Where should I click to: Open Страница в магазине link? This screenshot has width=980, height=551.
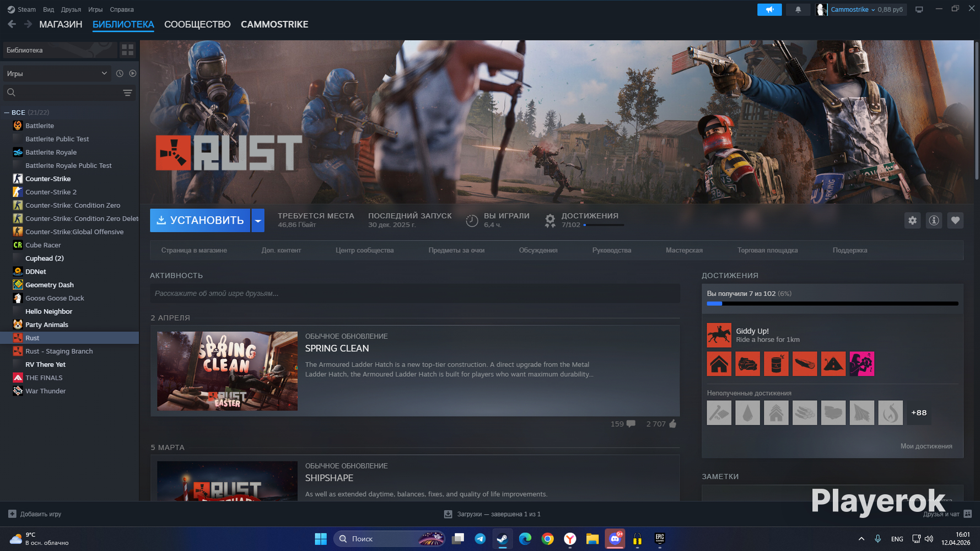(x=194, y=250)
